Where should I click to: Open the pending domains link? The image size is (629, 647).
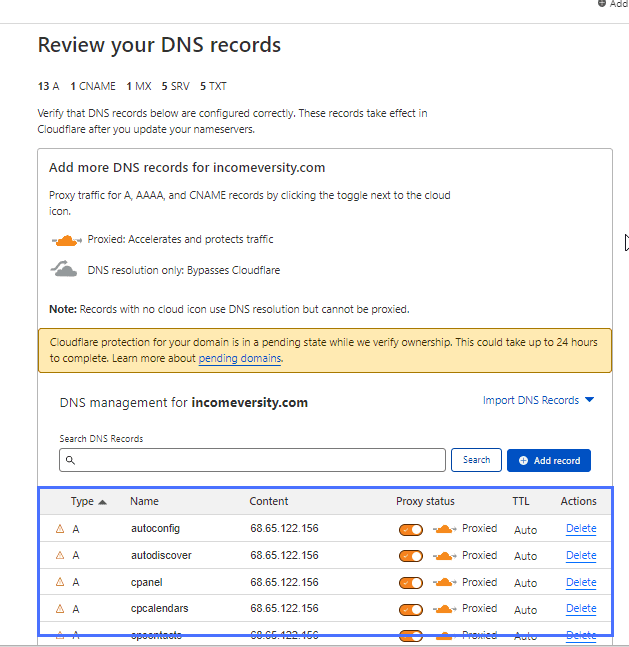tap(240, 358)
